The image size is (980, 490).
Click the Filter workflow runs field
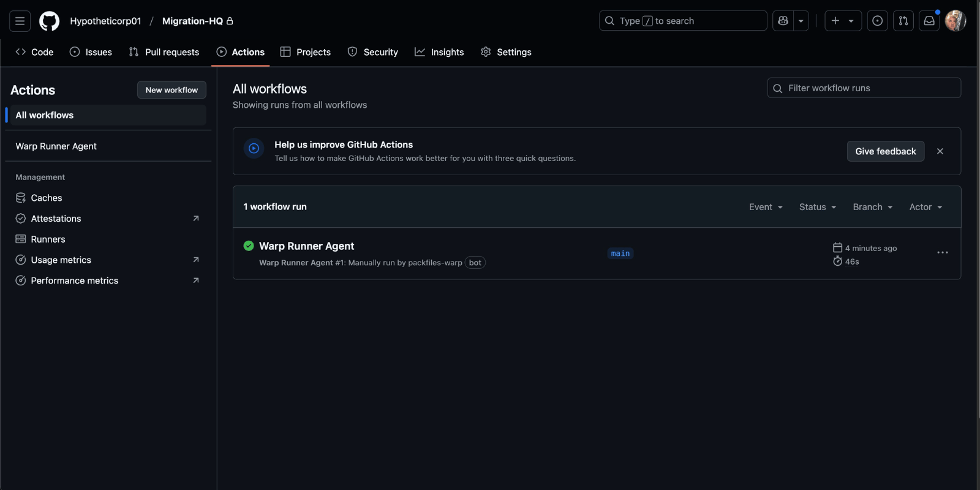[x=864, y=88]
